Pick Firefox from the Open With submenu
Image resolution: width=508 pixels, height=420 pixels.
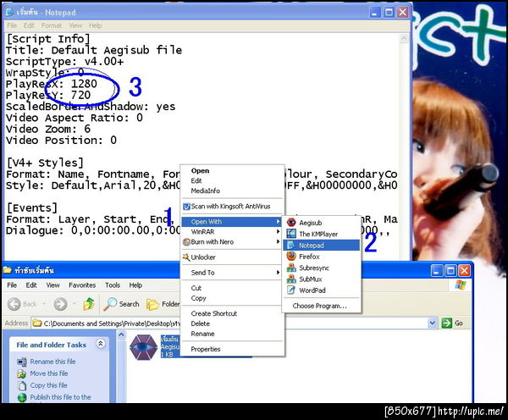322,257
